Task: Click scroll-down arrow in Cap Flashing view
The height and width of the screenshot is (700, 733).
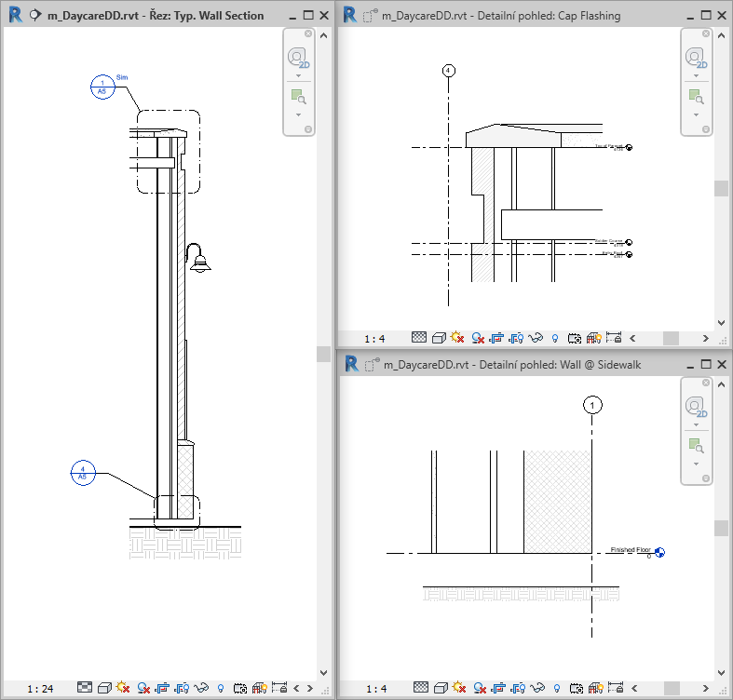Action: coord(721,323)
